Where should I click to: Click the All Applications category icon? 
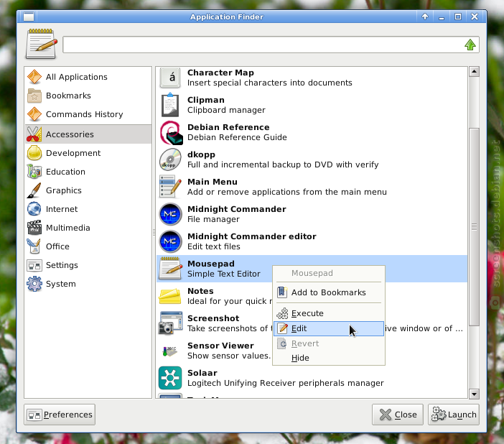34,77
